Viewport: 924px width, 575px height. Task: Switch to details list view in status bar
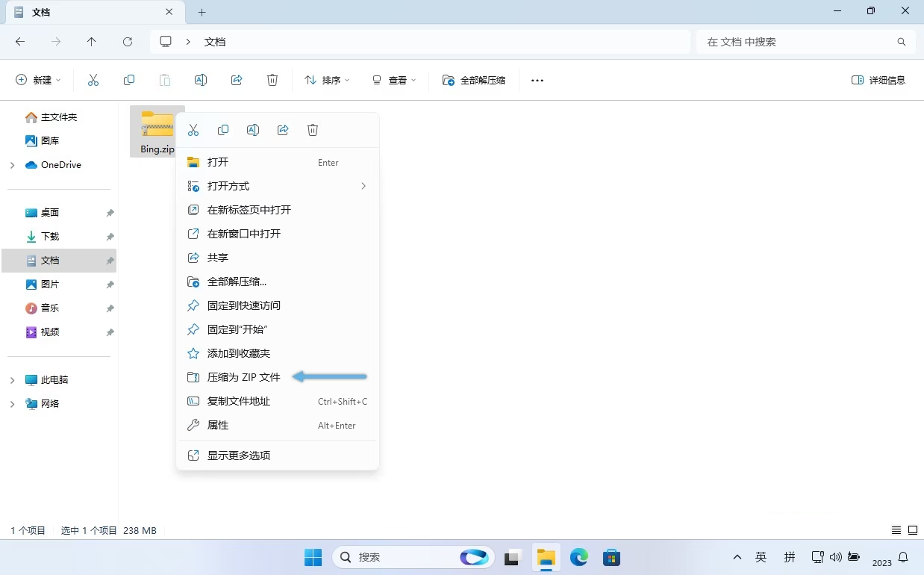896,530
